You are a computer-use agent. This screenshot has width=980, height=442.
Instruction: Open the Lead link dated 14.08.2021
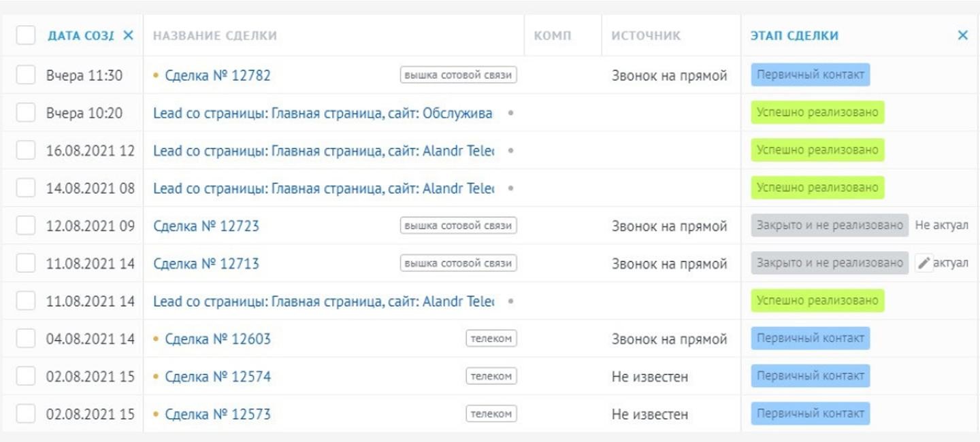324,188
